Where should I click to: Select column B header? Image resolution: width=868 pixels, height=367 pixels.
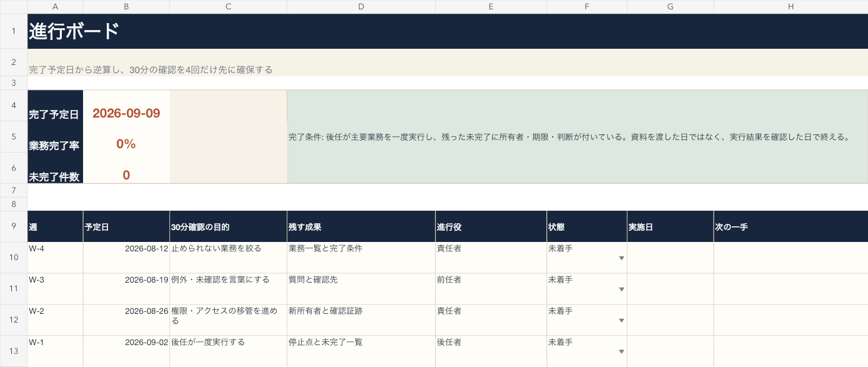click(x=126, y=6)
